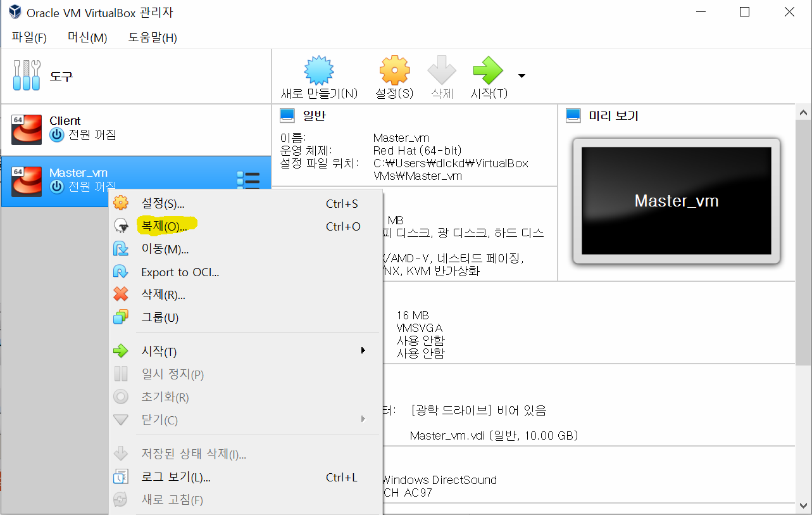Click the General section monitor icon
Screen dimensions: 812x515
pyautogui.click(x=287, y=116)
